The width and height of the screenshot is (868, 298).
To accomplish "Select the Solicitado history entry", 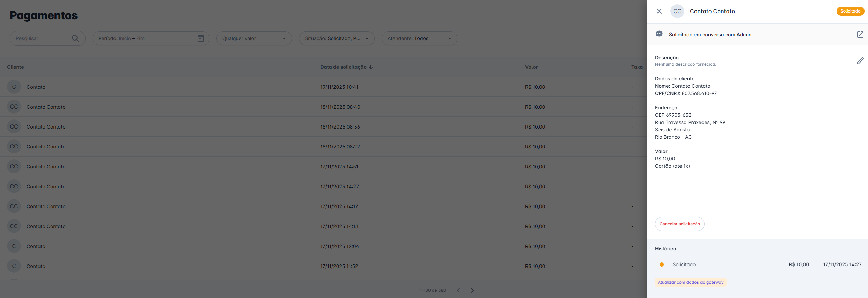I will 684,264.
